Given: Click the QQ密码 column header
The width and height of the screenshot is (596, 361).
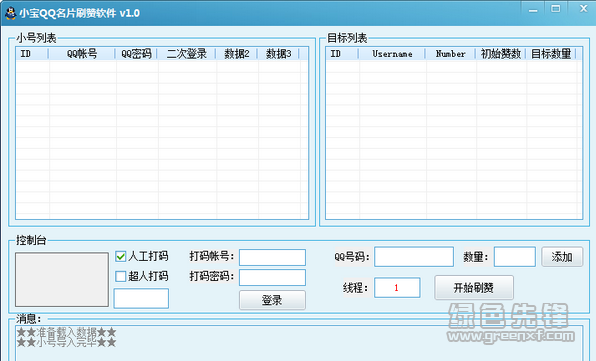Looking at the screenshot, I should pyautogui.click(x=136, y=54).
